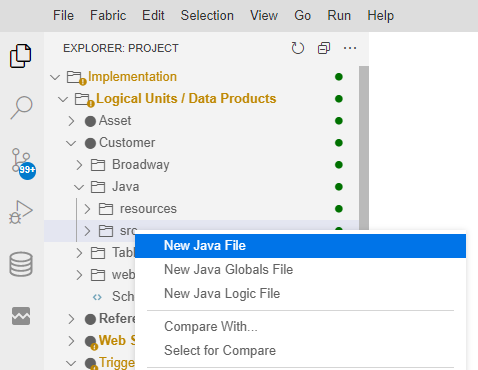Open the Run and Debug icon
Viewport: 478px width, 370px height.
tap(21, 212)
